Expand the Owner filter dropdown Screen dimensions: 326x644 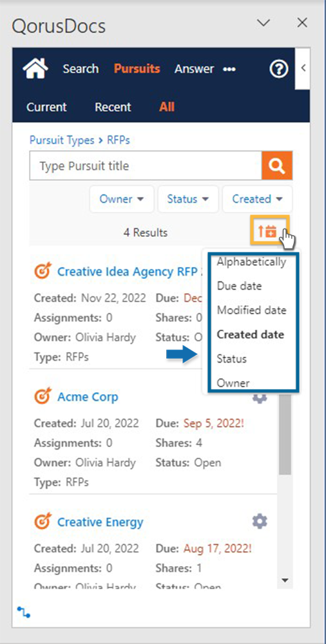point(122,199)
